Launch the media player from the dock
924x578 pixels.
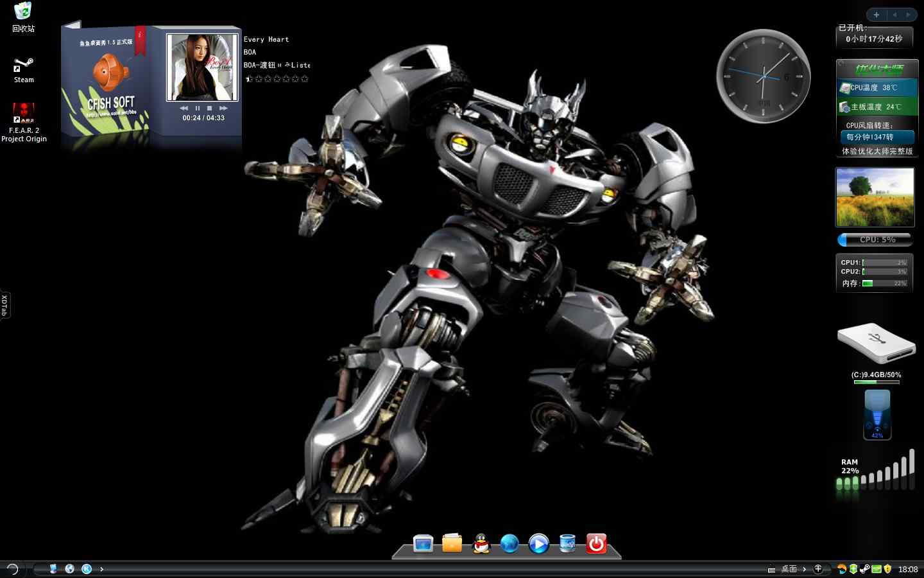pyautogui.click(x=538, y=544)
